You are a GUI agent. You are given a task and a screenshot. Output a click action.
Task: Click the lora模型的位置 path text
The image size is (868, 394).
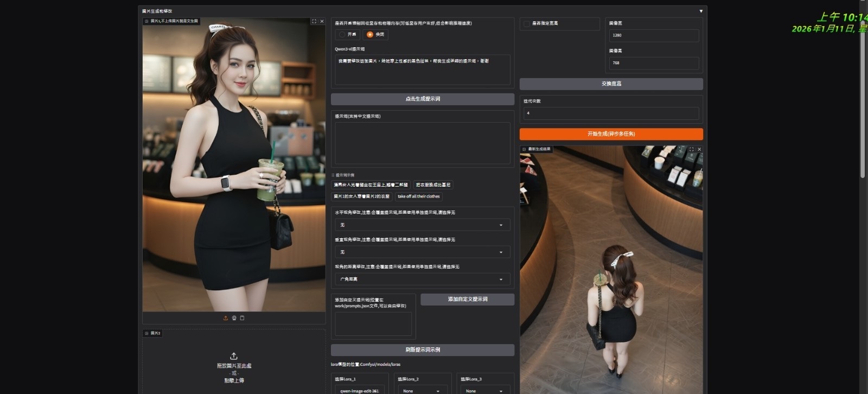click(x=366, y=364)
